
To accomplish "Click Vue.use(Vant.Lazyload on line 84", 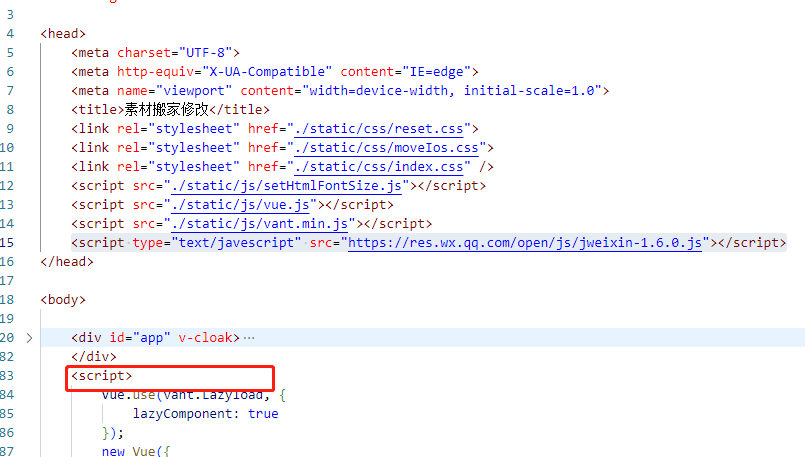I will pos(182,395).
